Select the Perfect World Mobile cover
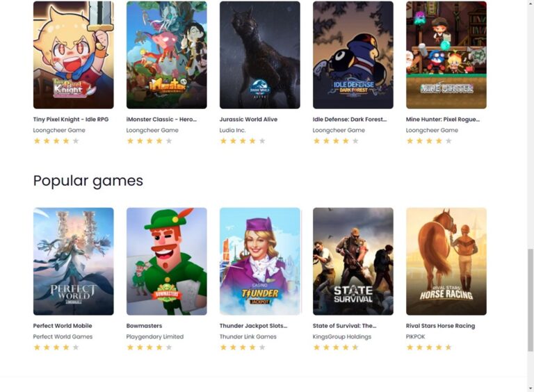Image resolution: width=534 pixels, height=392 pixels. point(74,261)
